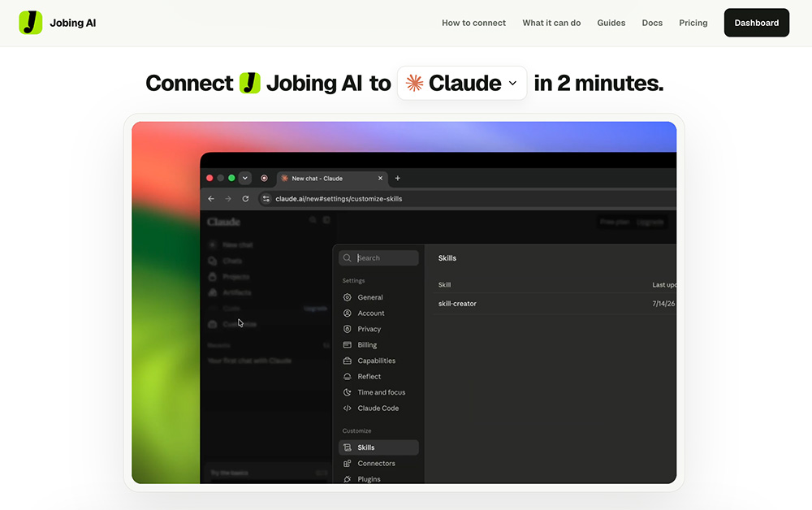Open Reflect settings
Viewport: 812px width, 510px height.
pos(378,377)
